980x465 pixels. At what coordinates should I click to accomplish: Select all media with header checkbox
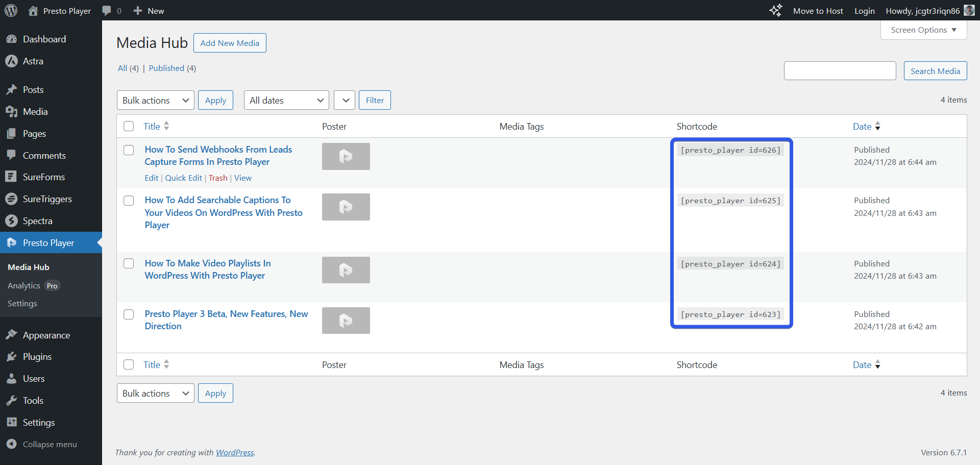(129, 126)
